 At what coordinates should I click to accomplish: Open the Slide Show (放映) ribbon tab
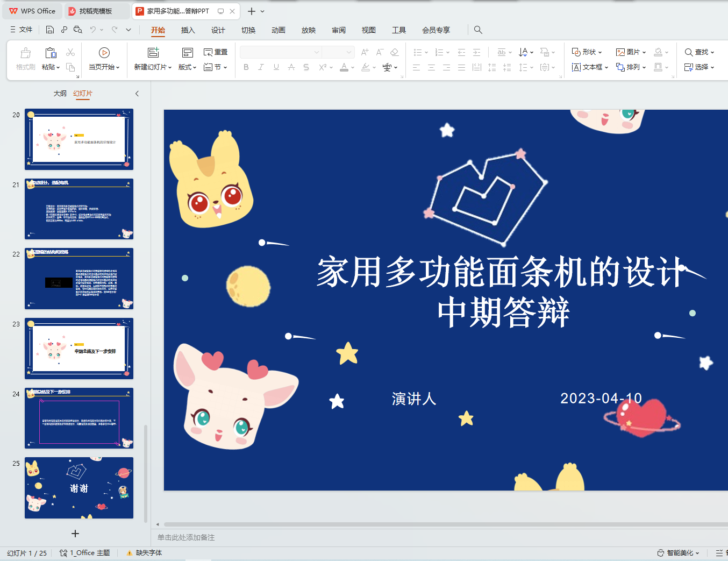[x=309, y=30]
